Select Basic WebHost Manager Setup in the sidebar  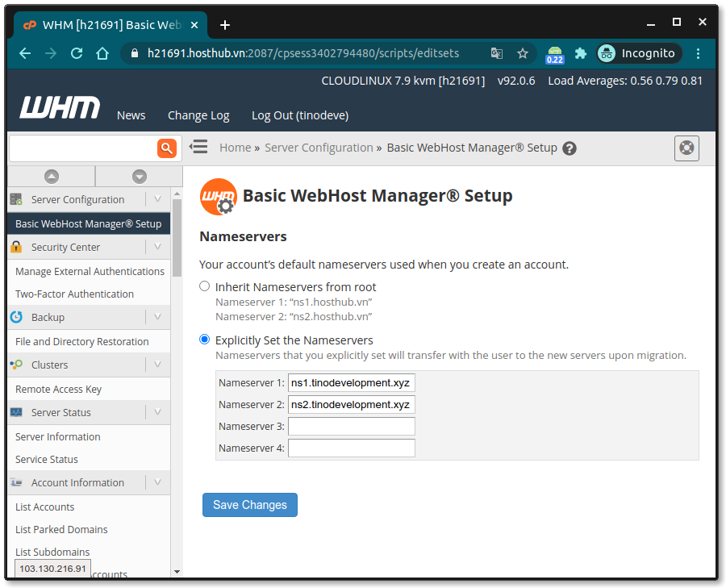pyautogui.click(x=89, y=223)
